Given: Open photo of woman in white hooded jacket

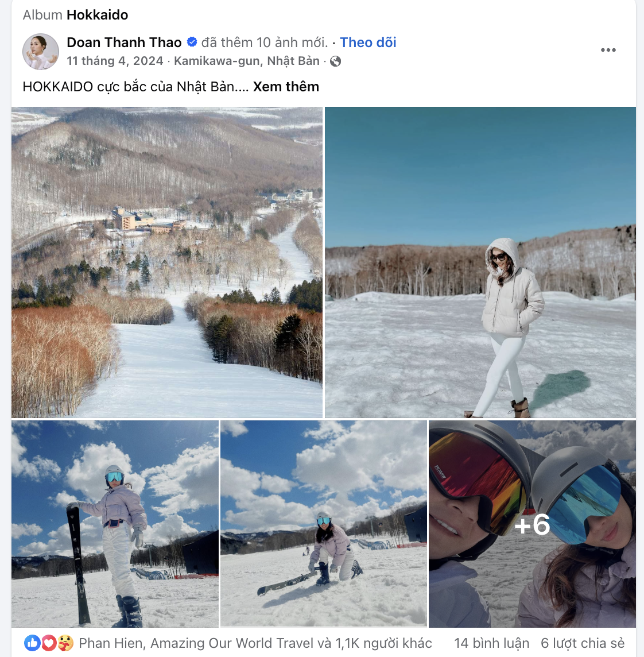Looking at the screenshot, I should pos(480,262).
